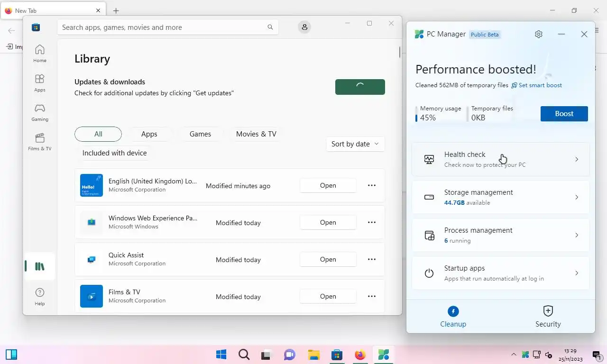The height and width of the screenshot is (364, 607).
Task: Open Chat app on taskbar
Action: tap(290, 355)
